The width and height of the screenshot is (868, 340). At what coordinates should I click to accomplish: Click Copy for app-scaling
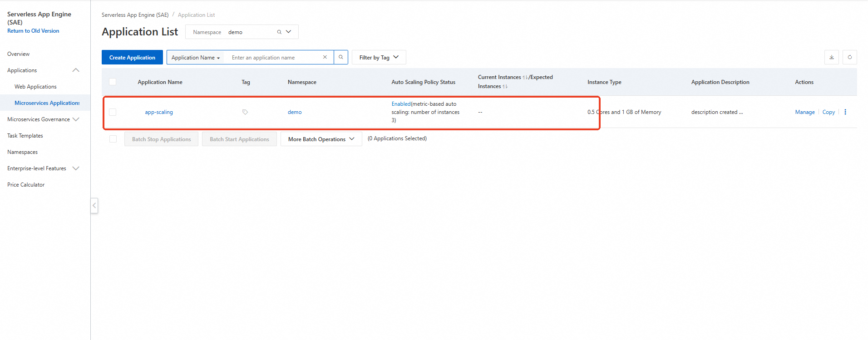(x=829, y=112)
